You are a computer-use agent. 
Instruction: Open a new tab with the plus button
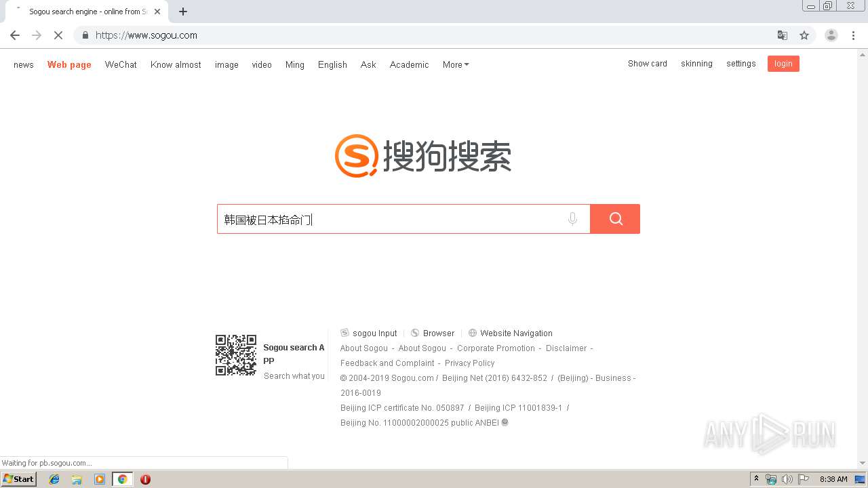point(183,12)
